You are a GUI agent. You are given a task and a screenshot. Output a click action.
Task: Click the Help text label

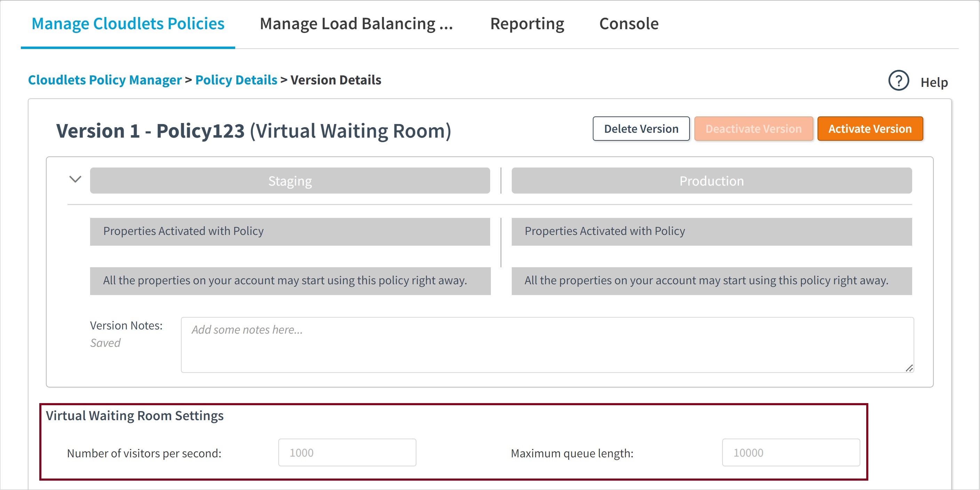coord(934,82)
